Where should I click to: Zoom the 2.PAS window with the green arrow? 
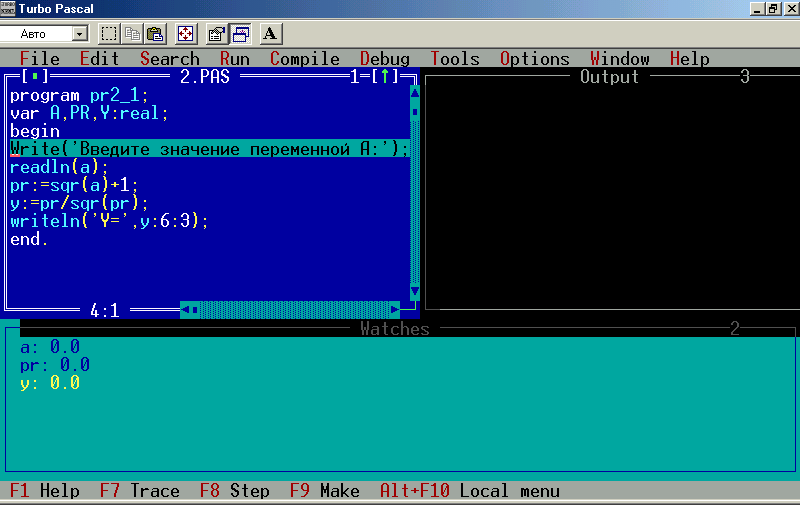coord(385,77)
